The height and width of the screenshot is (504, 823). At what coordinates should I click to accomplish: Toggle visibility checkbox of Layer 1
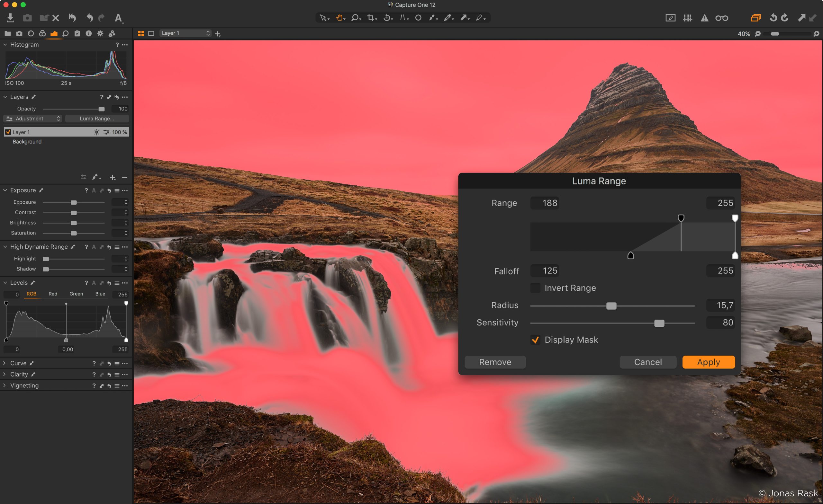coord(8,132)
